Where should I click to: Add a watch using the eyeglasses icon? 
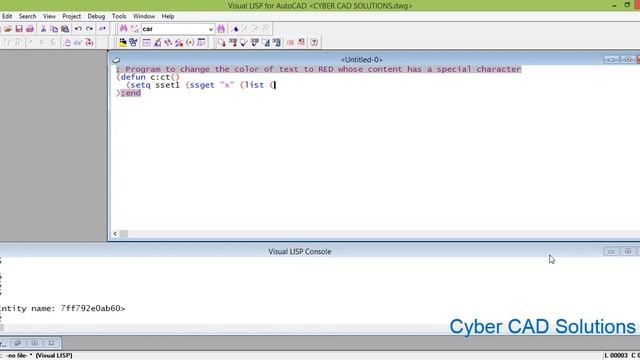click(x=78, y=42)
